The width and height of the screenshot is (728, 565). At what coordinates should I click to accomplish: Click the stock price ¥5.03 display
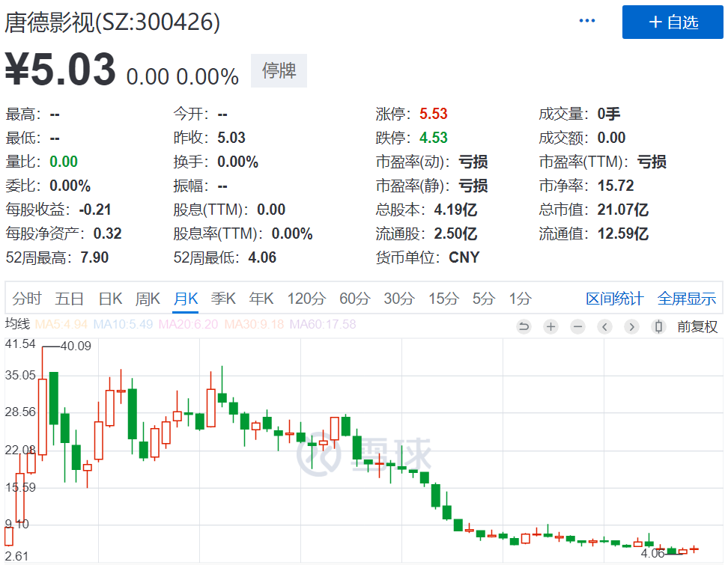[60, 68]
